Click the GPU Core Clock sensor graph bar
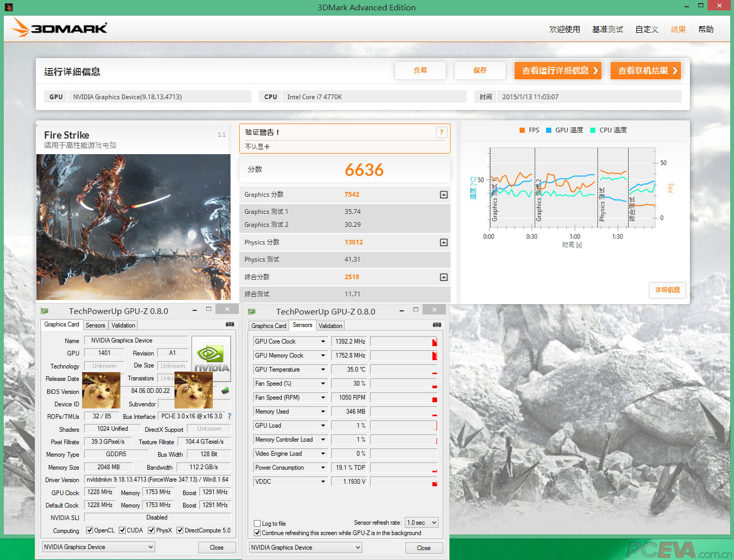The width and height of the screenshot is (734, 560). tap(404, 341)
